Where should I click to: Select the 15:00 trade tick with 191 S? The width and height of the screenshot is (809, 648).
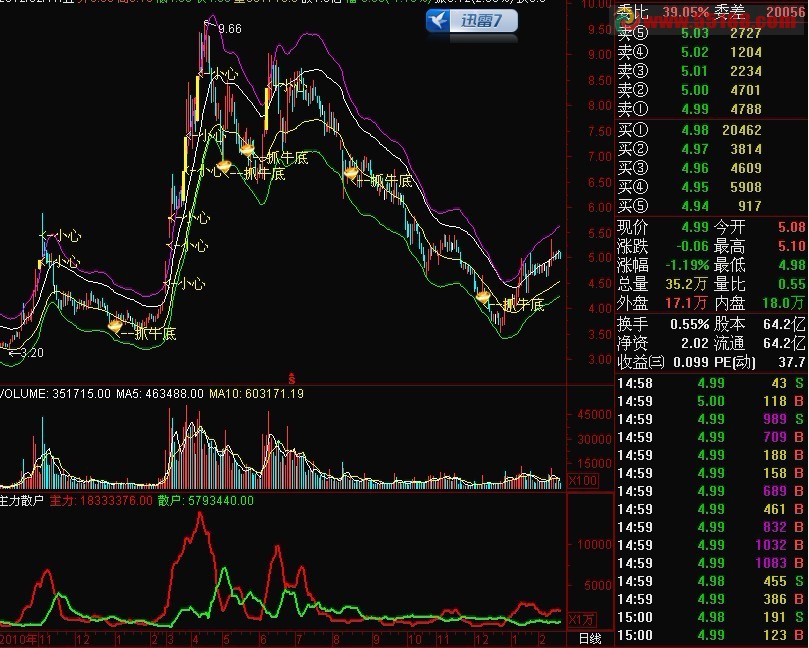tap(711, 618)
